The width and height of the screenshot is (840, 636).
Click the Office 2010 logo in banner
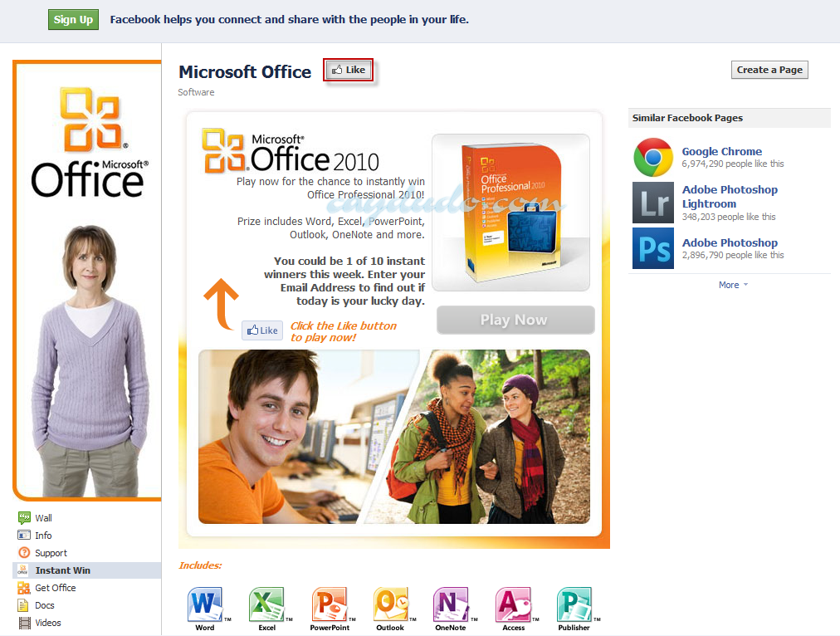pos(291,152)
